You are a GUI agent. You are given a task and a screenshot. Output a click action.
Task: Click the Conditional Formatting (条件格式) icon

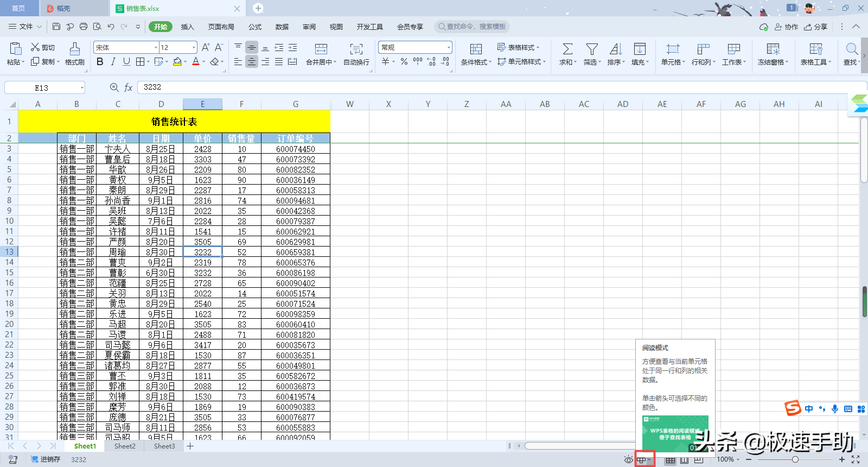point(476,49)
